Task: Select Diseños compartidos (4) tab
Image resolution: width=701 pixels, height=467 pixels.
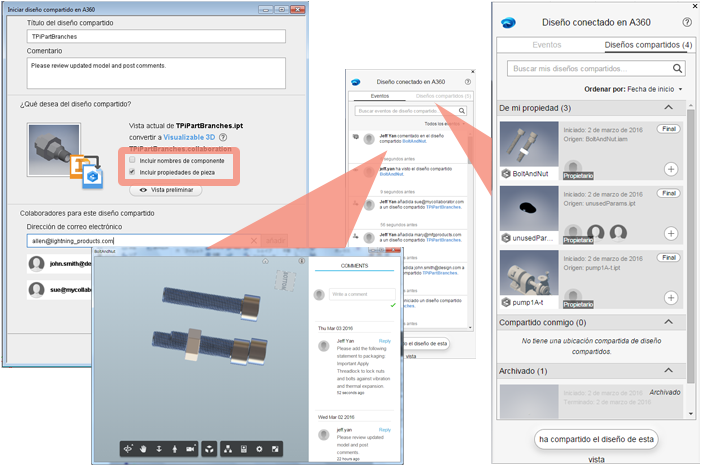Action: tap(648, 45)
